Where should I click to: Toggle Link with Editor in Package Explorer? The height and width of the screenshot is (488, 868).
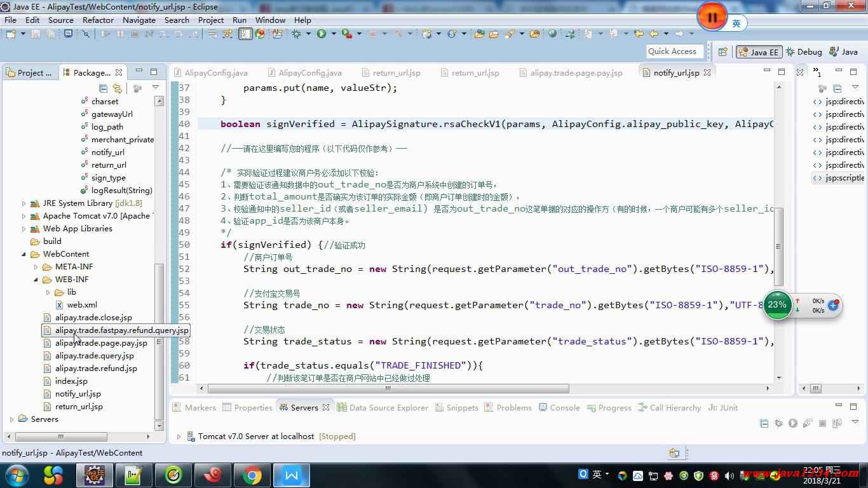pos(117,88)
